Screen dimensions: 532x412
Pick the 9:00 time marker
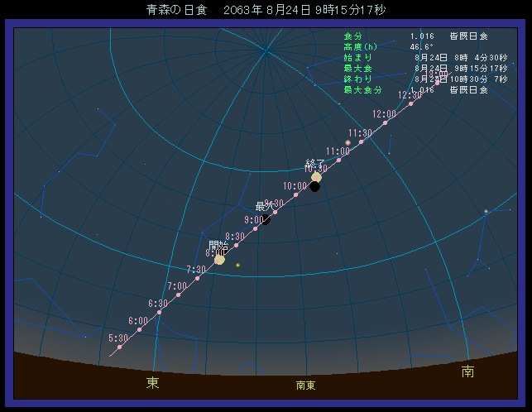coord(256,228)
